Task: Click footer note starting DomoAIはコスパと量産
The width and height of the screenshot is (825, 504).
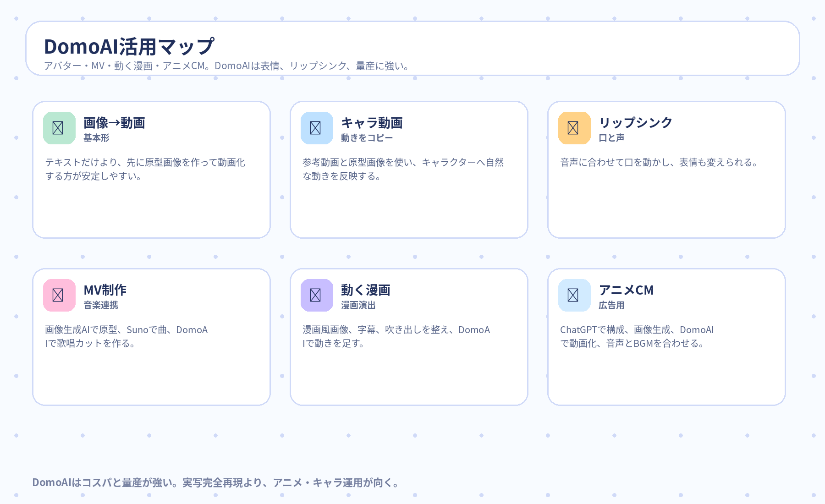Action: coord(216,482)
